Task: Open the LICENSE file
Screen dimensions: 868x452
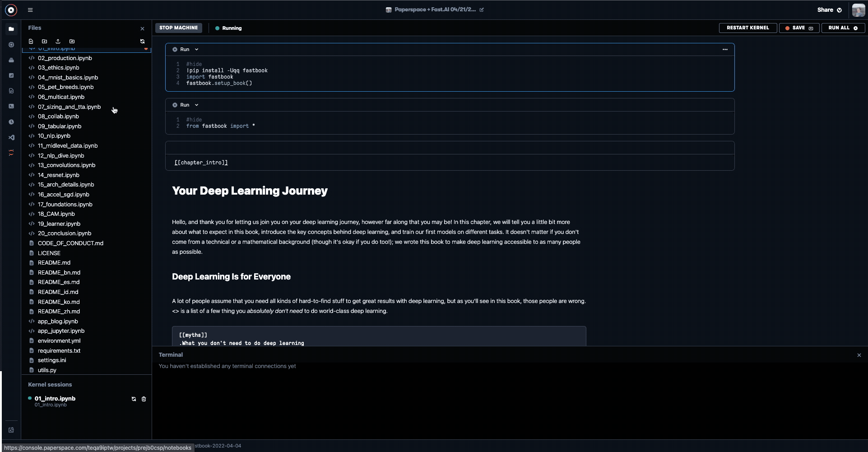Action: 49,253
